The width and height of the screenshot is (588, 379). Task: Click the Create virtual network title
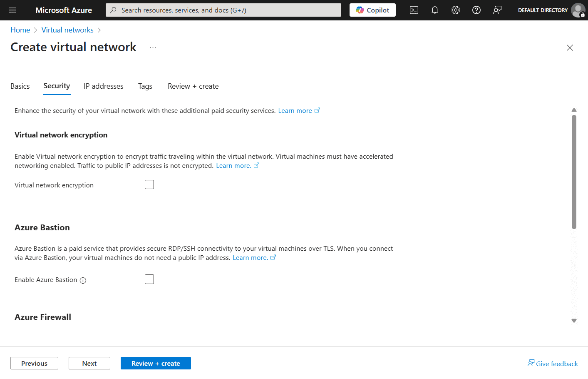click(73, 47)
